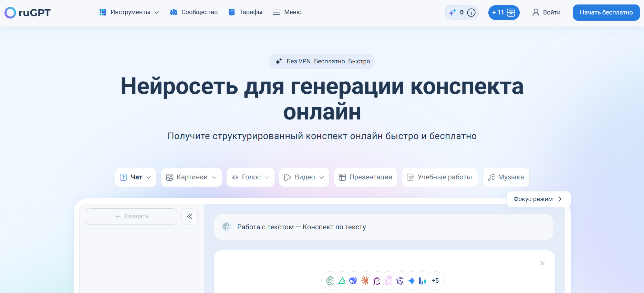
Task: Collapse the sidebar with double-chevron button
Action: 189,217
